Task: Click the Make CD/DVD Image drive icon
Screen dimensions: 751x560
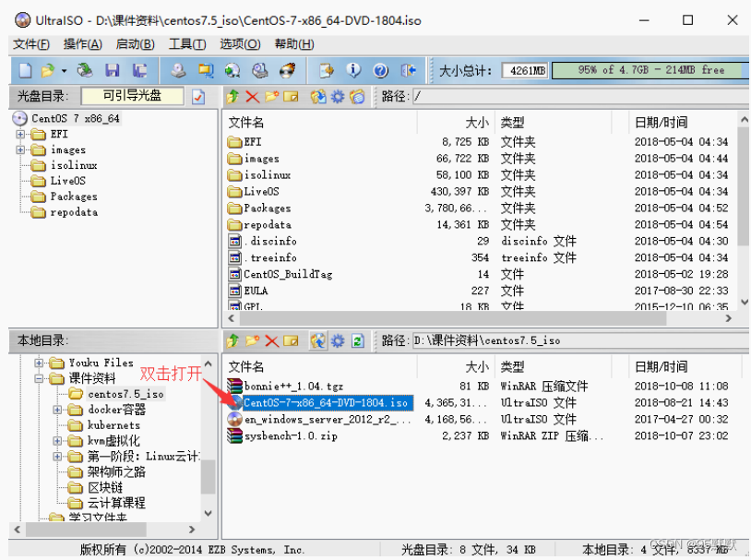Action: 179,71
